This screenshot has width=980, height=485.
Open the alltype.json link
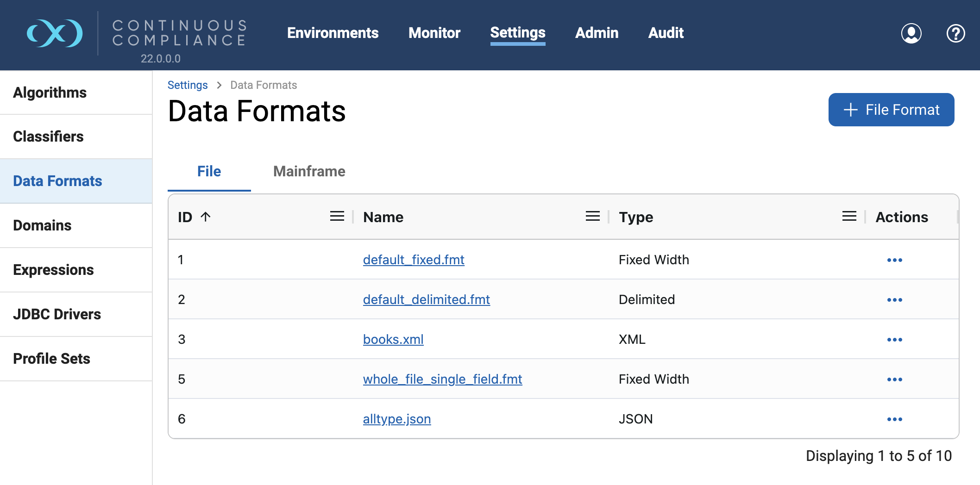(x=397, y=419)
